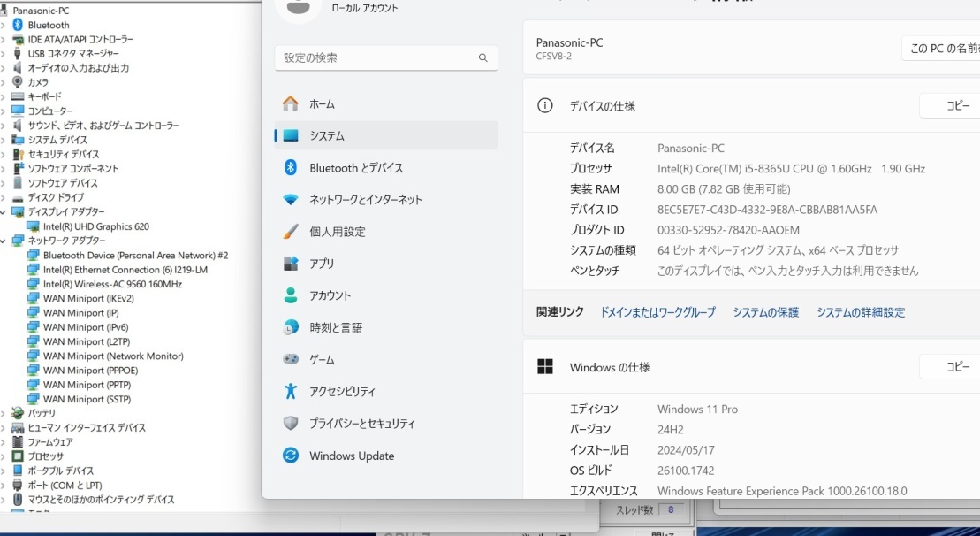Select the ヒューマン インターフェイス デバイス icon

click(18, 428)
